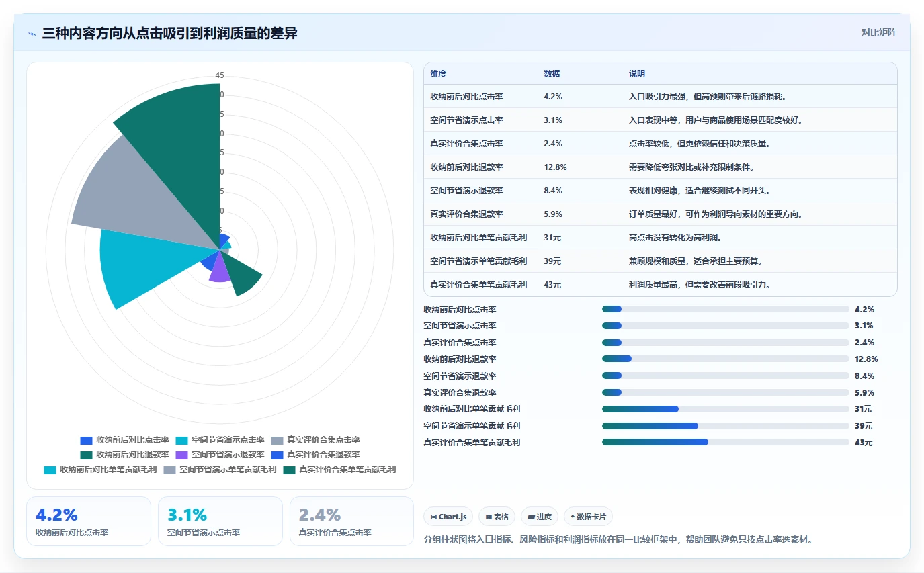Click the Chart.js chip

pyautogui.click(x=448, y=517)
